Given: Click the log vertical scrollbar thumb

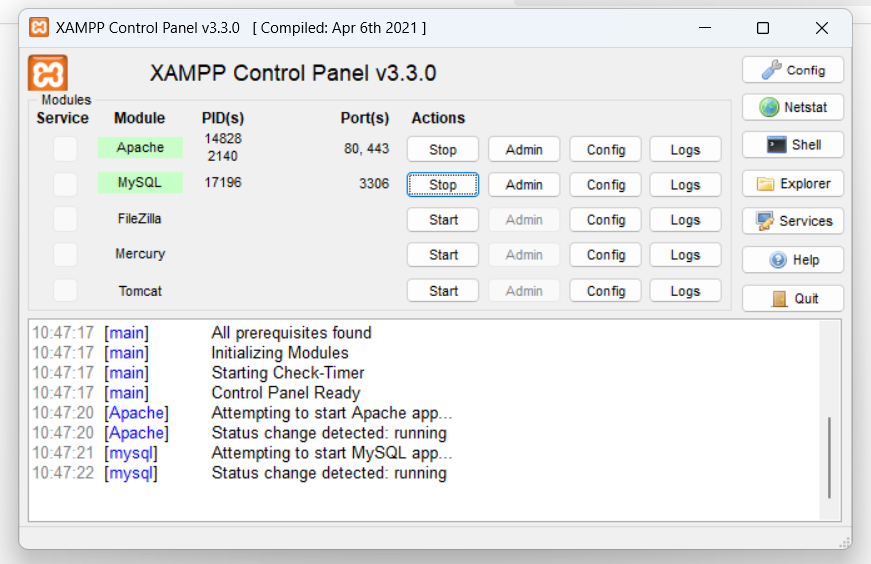Looking at the screenshot, I should (829, 457).
